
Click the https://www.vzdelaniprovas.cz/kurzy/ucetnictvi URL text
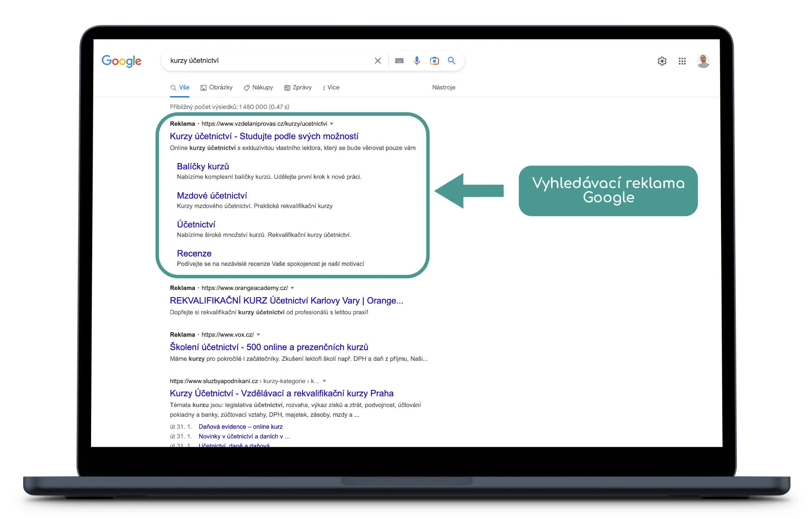(x=264, y=124)
